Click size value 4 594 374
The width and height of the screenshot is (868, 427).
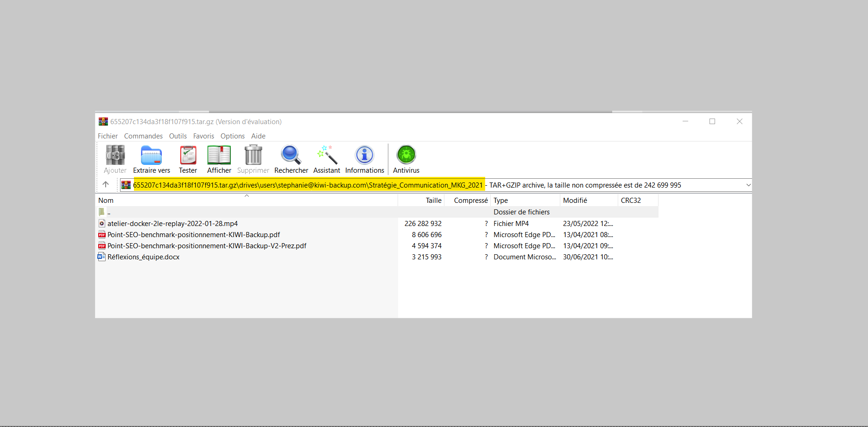point(427,246)
